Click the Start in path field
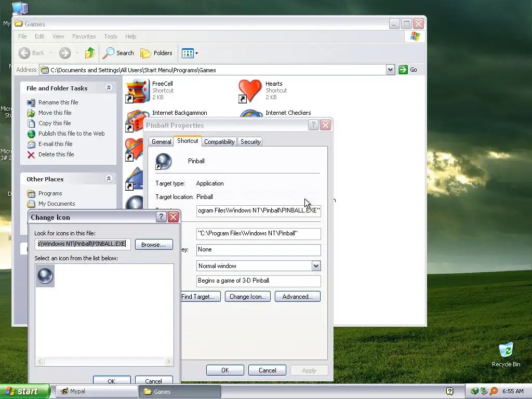Image resolution: width=532 pixels, height=399 pixels. point(259,233)
